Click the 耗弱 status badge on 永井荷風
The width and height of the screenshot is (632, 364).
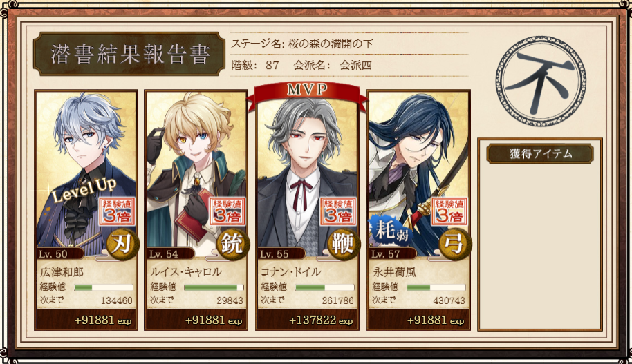(x=390, y=232)
